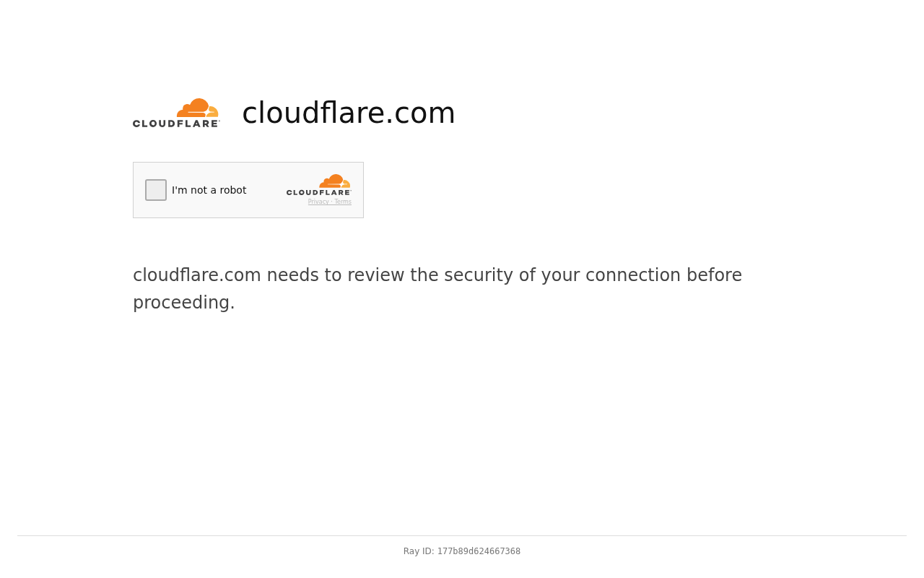This screenshot has width=924, height=578.
Task: Click the footer divider line above the Ray ID
Action: coord(462,535)
